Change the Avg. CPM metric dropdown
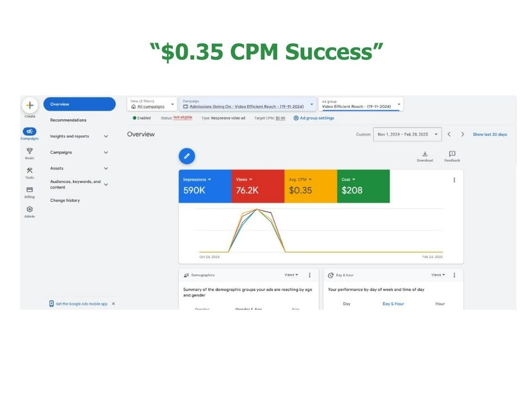The height and width of the screenshot is (399, 532). coord(300,179)
